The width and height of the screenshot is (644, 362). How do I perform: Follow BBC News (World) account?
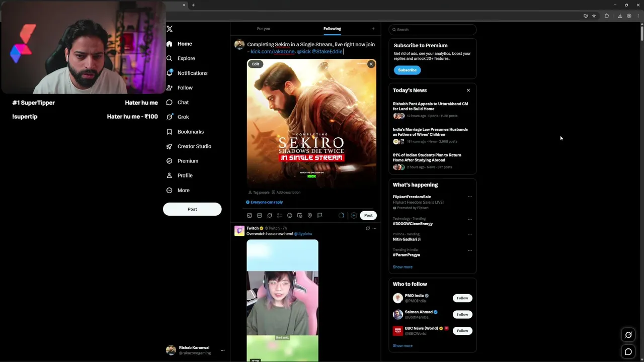click(x=462, y=331)
